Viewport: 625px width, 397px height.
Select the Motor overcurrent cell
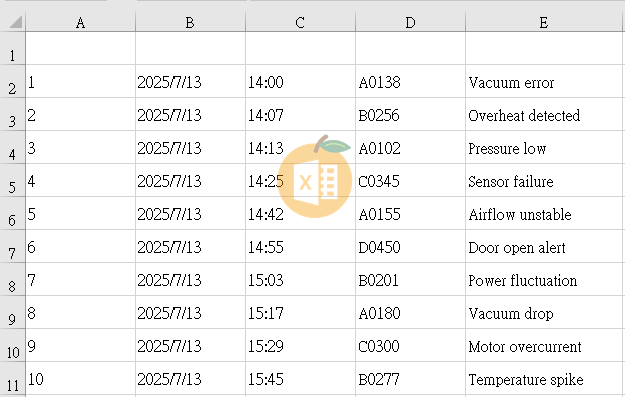click(544, 346)
